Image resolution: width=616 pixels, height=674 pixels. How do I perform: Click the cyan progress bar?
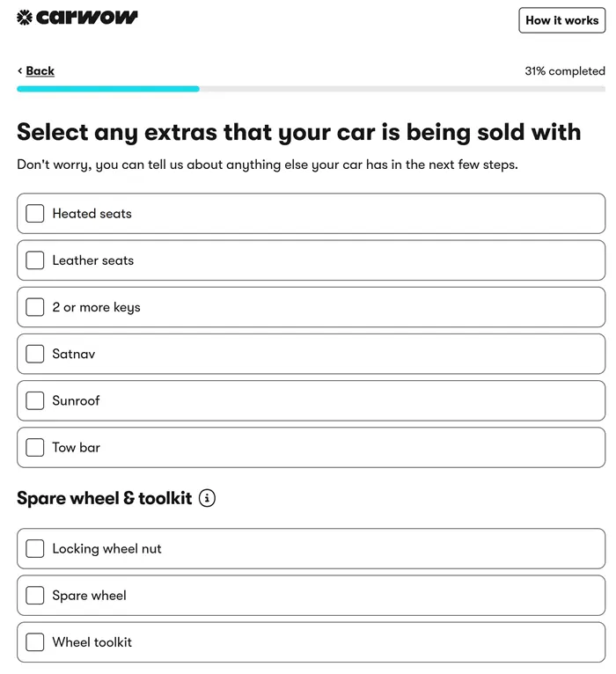(108, 89)
